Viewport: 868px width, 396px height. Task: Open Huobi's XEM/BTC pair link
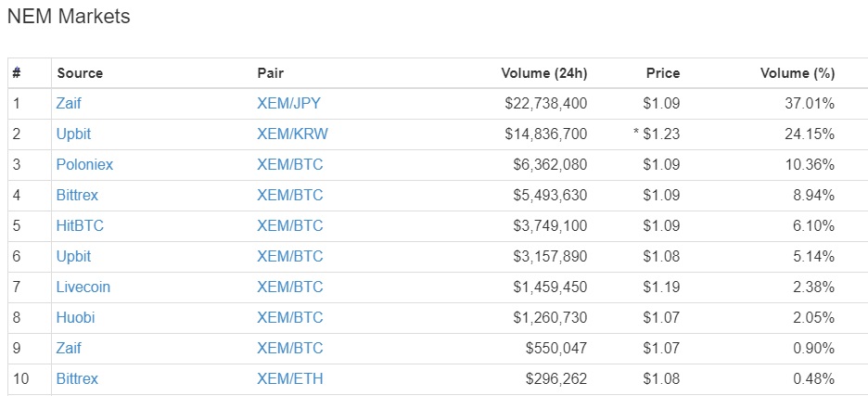point(289,317)
